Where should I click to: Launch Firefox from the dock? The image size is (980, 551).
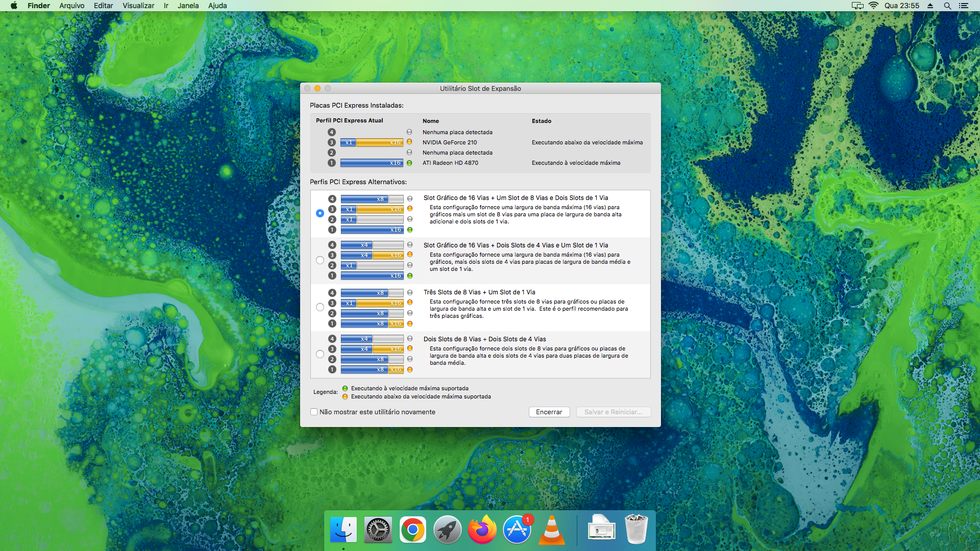pyautogui.click(x=482, y=530)
